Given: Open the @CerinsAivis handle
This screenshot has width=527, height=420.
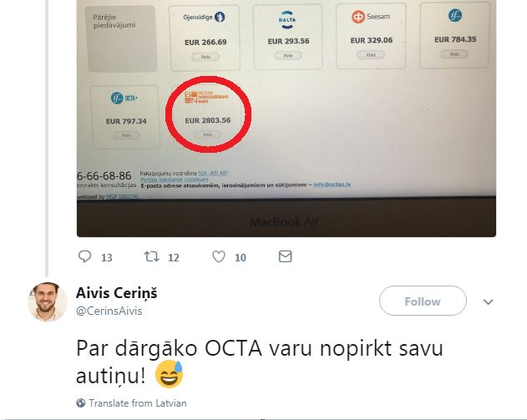Looking at the screenshot, I should pos(109,311).
